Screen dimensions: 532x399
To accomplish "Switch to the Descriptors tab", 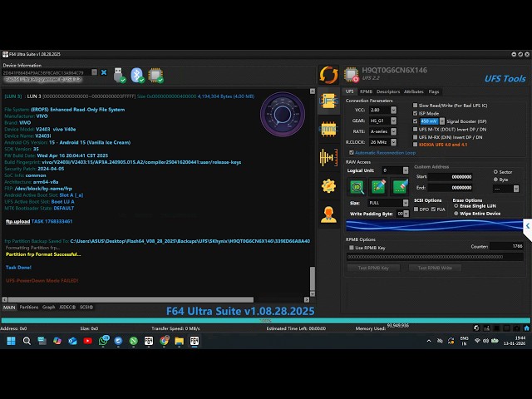I will point(388,91).
